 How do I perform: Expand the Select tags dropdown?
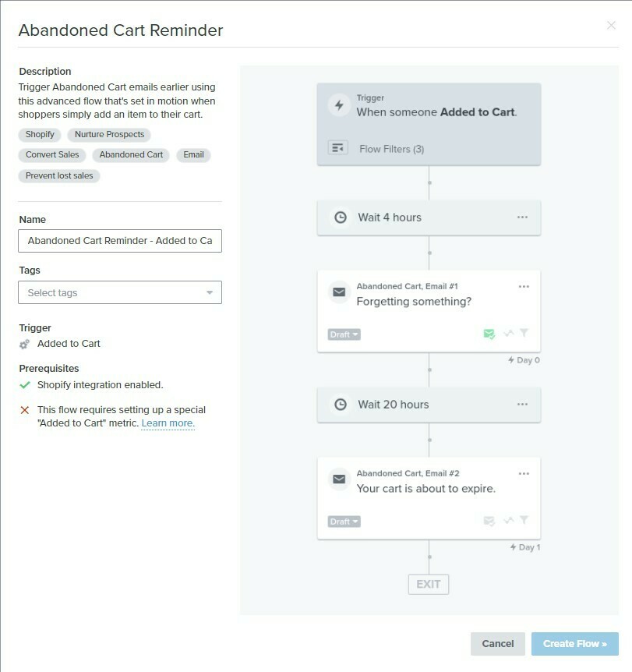point(120,292)
